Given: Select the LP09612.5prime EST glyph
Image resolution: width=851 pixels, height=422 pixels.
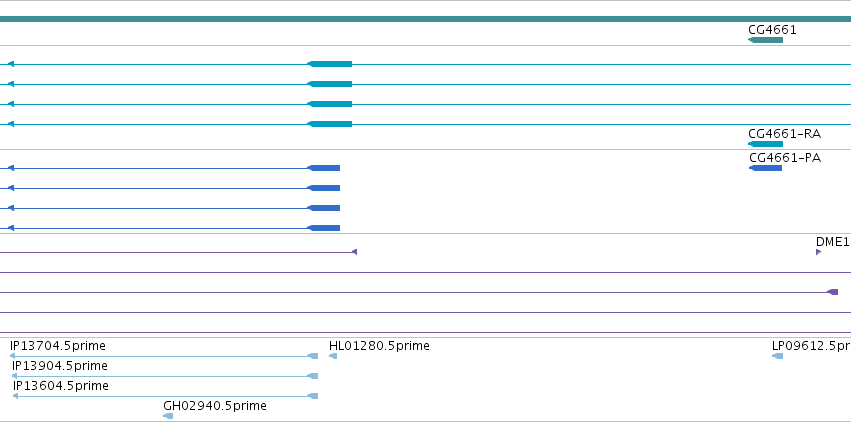Looking at the screenshot, I should click(777, 356).
